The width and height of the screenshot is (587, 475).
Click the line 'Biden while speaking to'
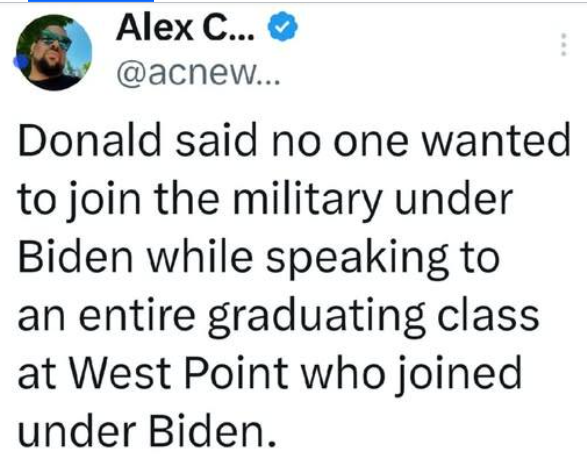pyautogui.click(x=259, y=258)
